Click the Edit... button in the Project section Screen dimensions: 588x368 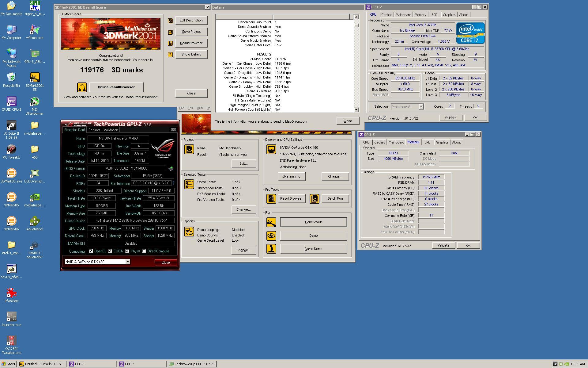pos(243,164)
